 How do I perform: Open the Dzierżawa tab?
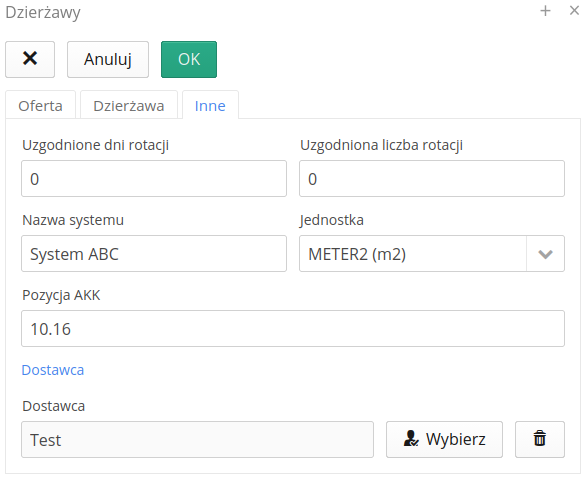(x=129, y=105)
